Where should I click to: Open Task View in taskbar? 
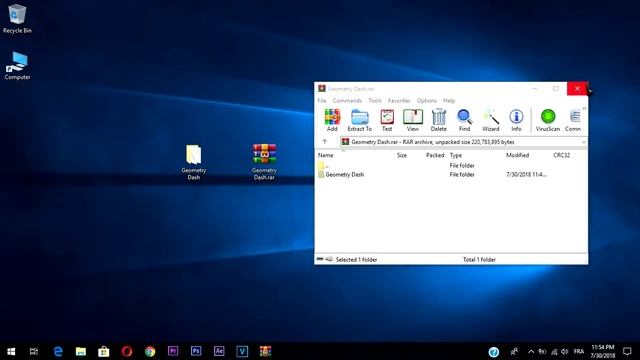point(34,351)
